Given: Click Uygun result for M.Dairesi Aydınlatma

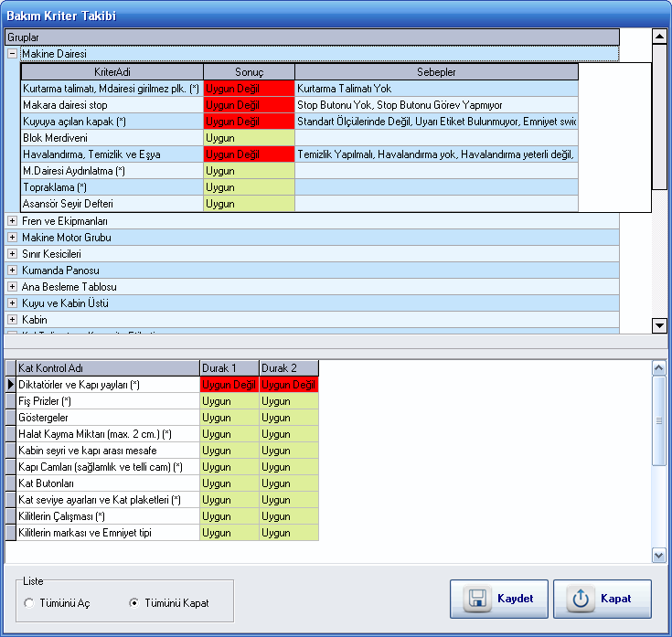Looking at the screenshot, I should (x=249, y=171).
